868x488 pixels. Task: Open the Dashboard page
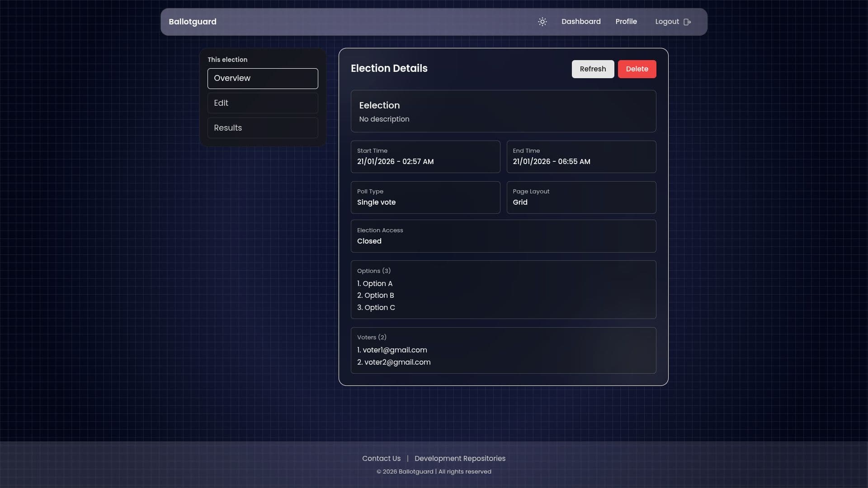pos(580,22)
